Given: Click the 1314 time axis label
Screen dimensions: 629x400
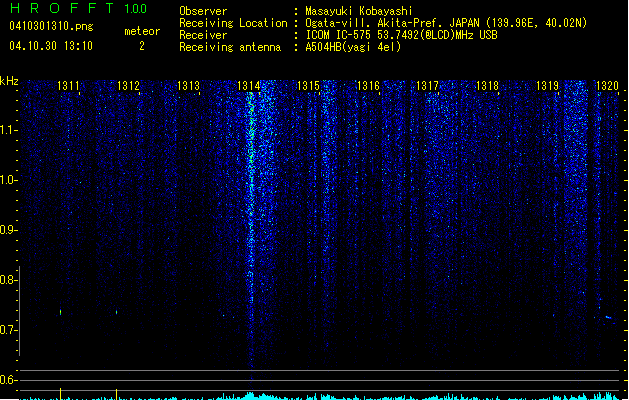Looking at the screenshot, I should click(x=248, y=85).
